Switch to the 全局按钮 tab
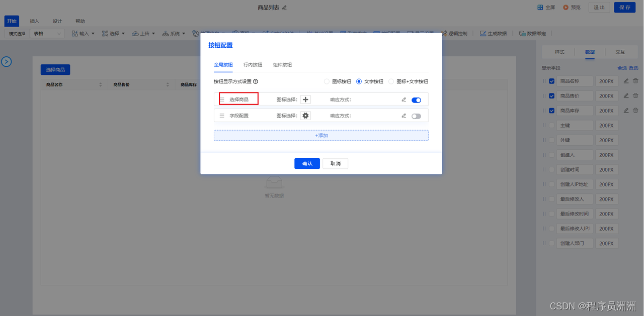644x316 pixels. (x=223, y=65)
